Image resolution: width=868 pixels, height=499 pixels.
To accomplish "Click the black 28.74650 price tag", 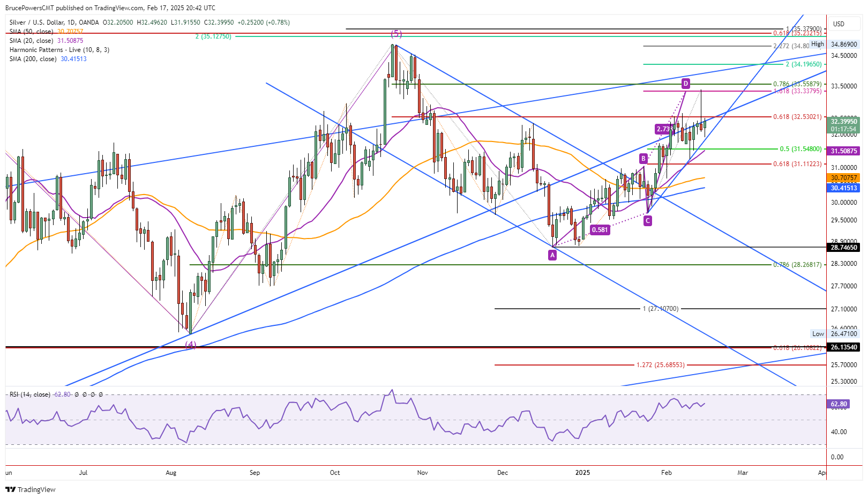I will [844, 248].
